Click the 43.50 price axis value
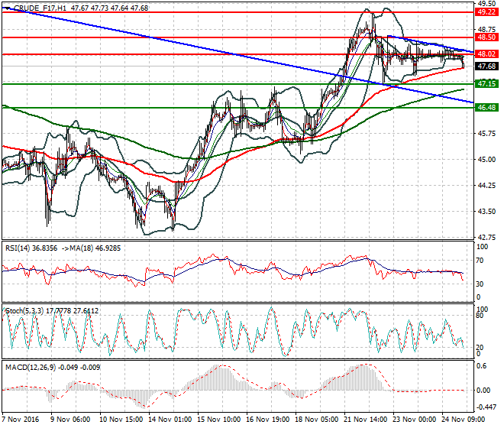This screenshot has width=504, height=428. (486, 212)
